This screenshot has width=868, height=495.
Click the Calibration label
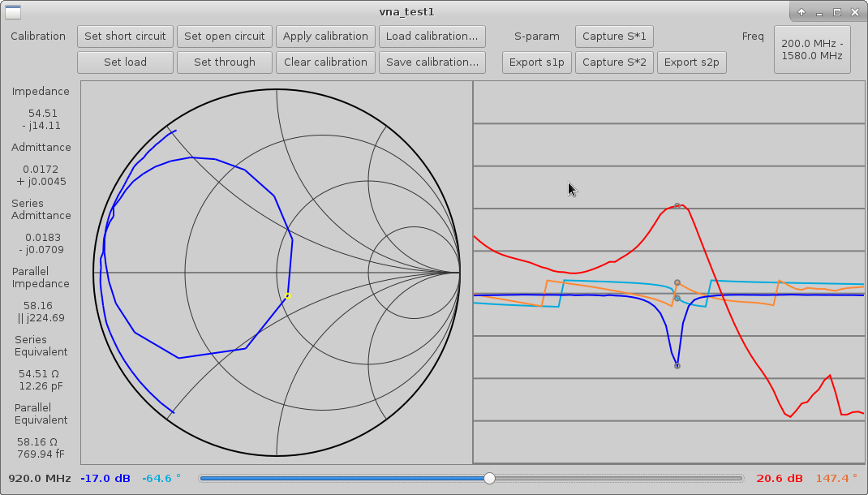[38, 37]
